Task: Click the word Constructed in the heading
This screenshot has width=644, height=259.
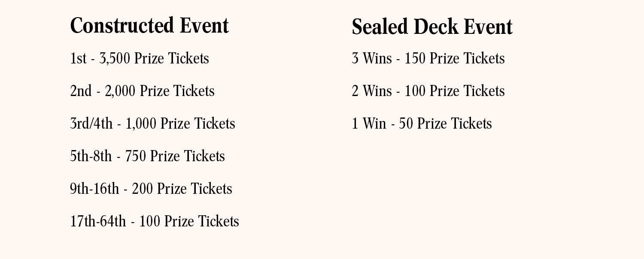Action: pyautogui.click(x=122, y=25)
